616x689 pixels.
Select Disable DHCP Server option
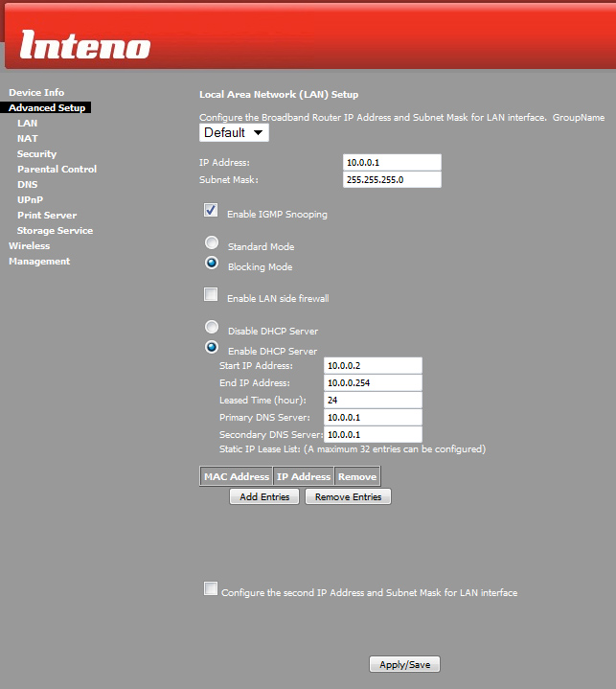(212, 327)
